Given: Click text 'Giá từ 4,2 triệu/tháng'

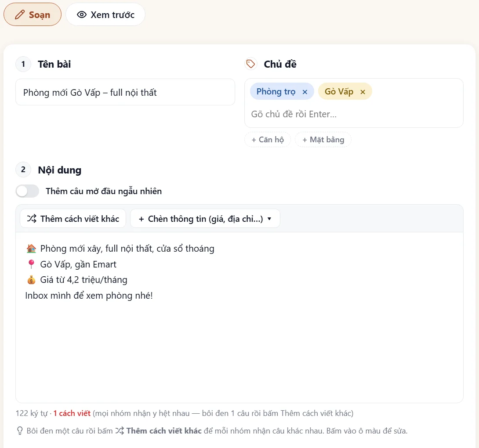Looking at the screenshot, I should (83, 280).
